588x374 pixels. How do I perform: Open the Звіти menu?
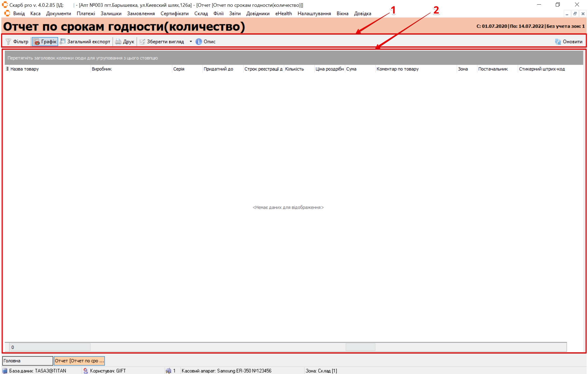pos(235,13)
